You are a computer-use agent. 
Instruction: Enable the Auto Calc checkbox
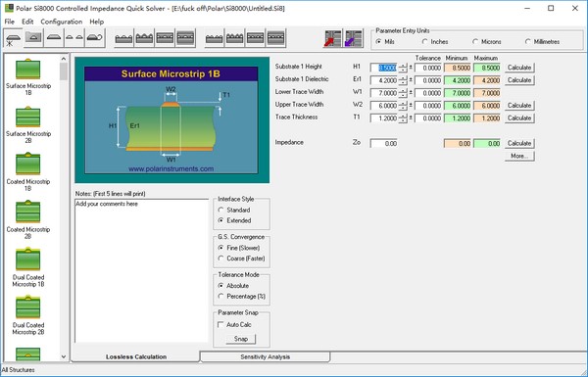point(220,324)
